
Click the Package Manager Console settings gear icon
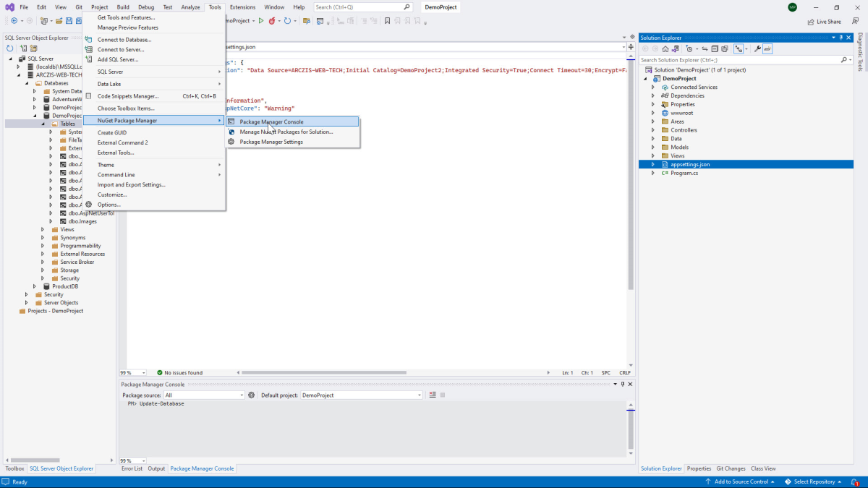(x=252, y=395)
